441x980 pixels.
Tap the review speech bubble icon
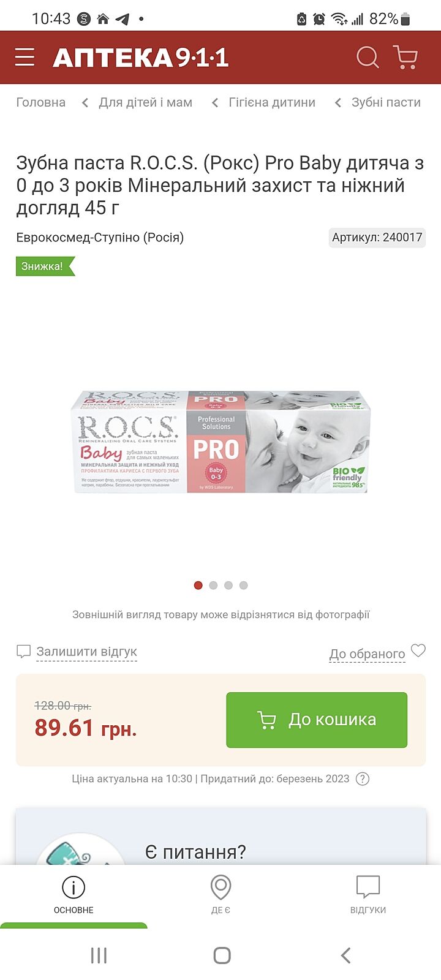[x=23, y=652]
